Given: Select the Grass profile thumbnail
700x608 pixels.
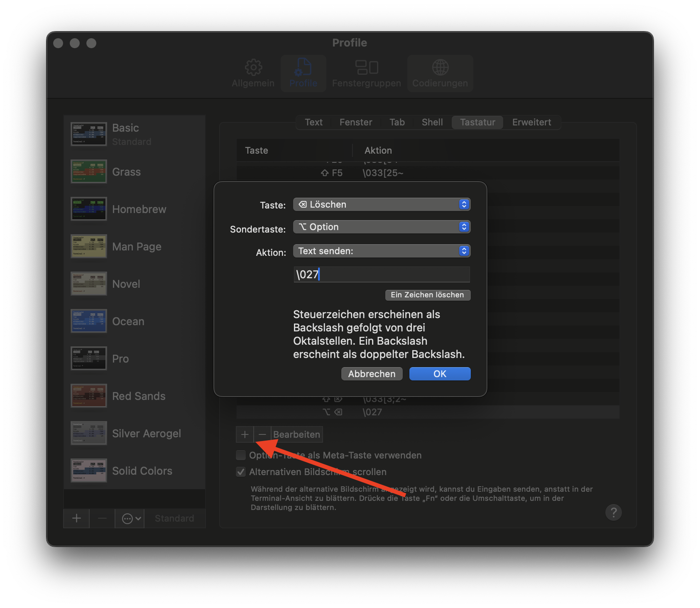Looking at the screenshot, I should click(x=88, y=172).
